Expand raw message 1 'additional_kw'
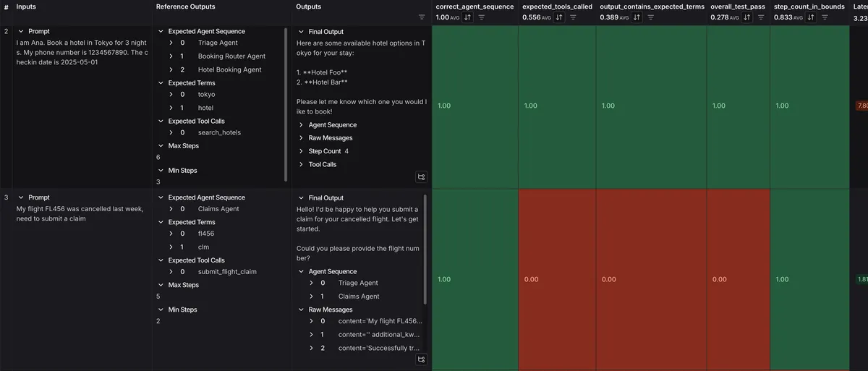The height and width of the screenshot is (371, 868). tap(312, 335)
